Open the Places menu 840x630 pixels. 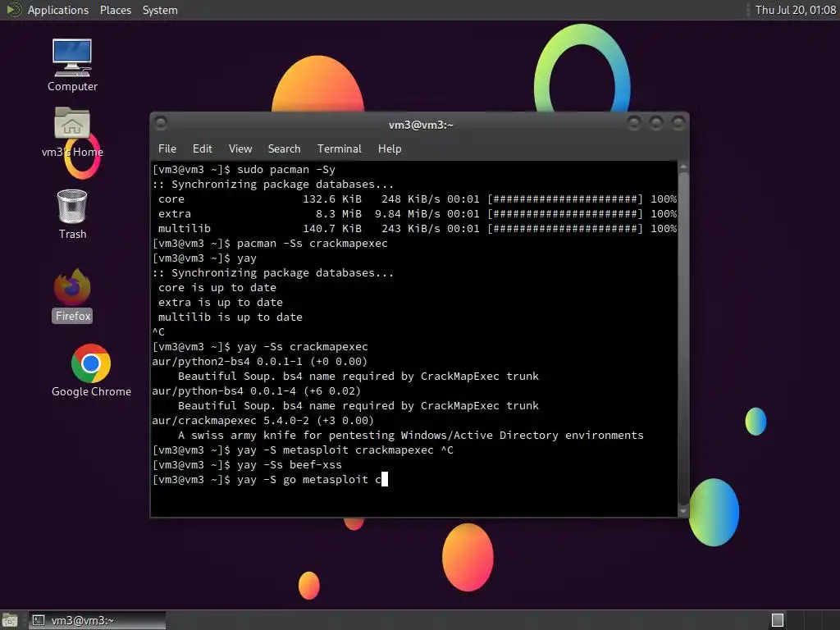(115, 10)
